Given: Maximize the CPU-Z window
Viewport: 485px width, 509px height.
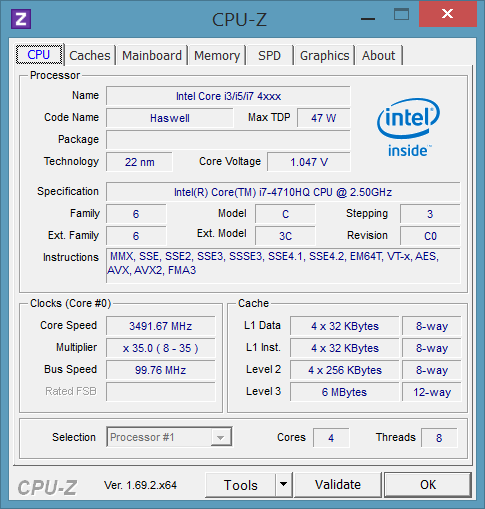Looking at the screenshot, I should pos(401,15).
